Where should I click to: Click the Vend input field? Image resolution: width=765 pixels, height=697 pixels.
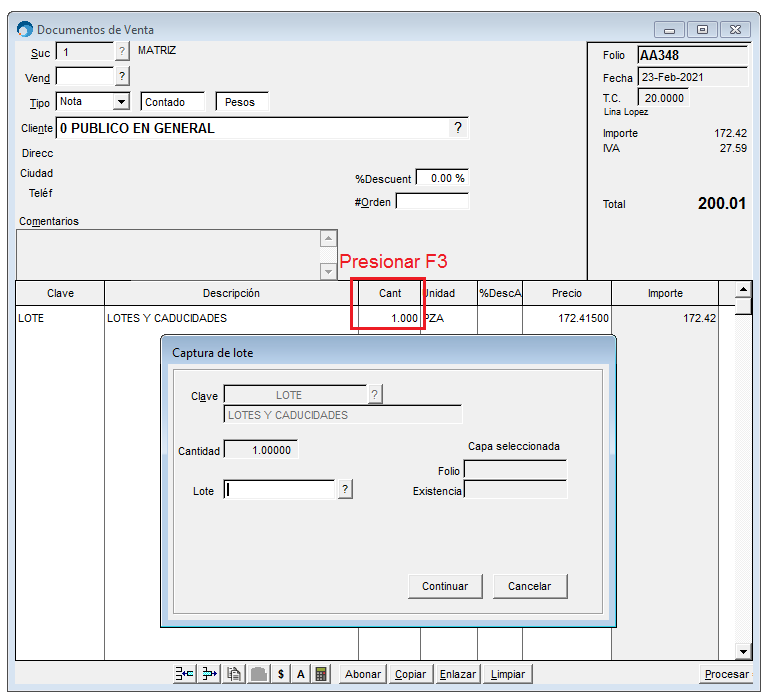point(85,76)
